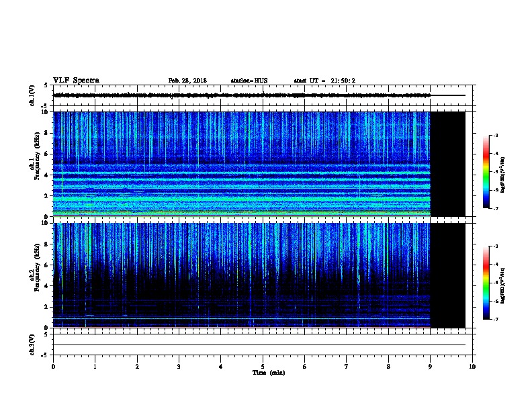The image size is (532, 411).
Task: Click the flat ch.3 voltage line
Action: [x=259, y=345]
